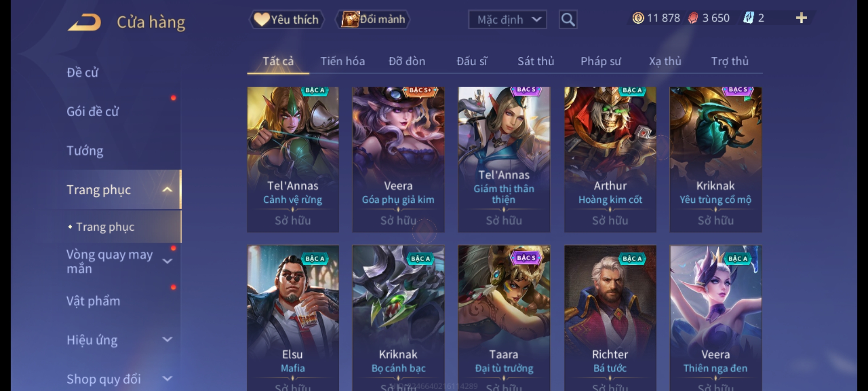Select Veera Góa phụ giả kim skin card
868x391 pixels.
point(398,159)
